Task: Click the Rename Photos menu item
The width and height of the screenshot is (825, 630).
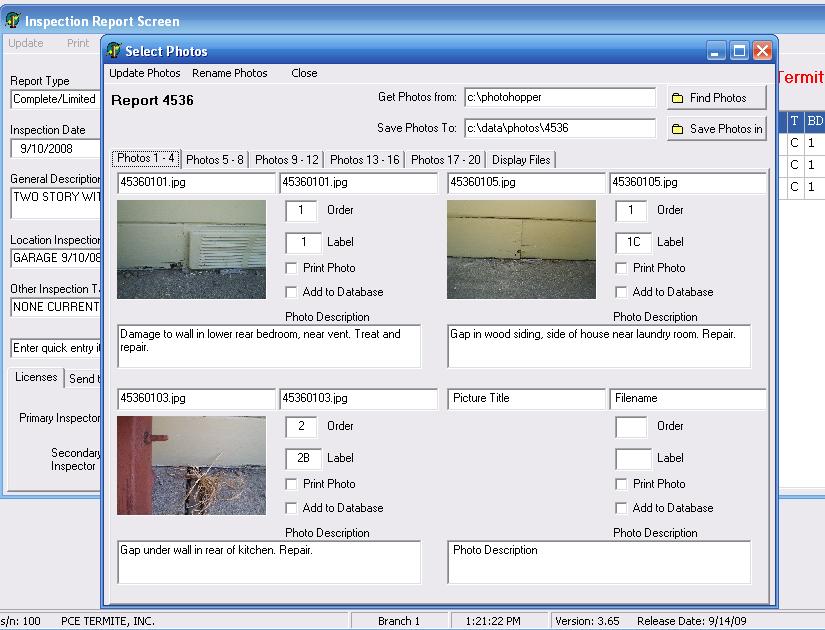Action: click(230, 73)
